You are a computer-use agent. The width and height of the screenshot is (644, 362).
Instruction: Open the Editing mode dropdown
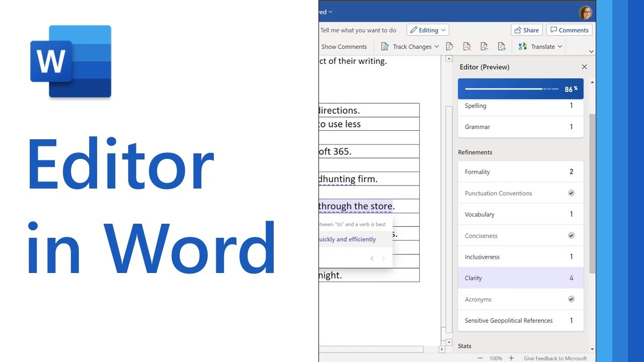[443, 30]
